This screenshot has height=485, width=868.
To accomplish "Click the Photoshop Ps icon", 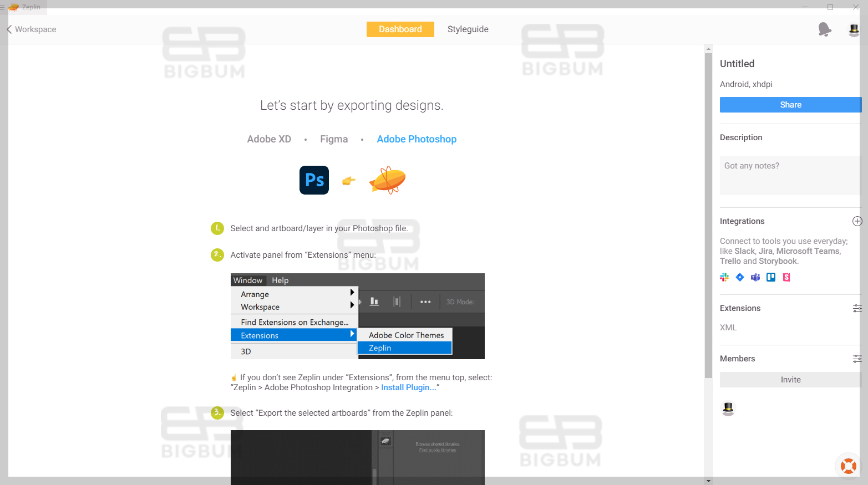I will point(314,180).
